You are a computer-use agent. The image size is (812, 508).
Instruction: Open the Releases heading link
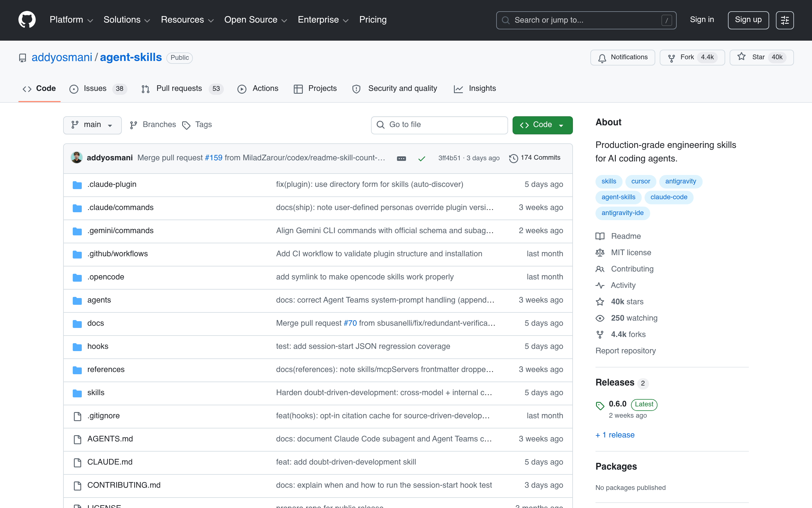pyautogui.click(x=615, y=383)
